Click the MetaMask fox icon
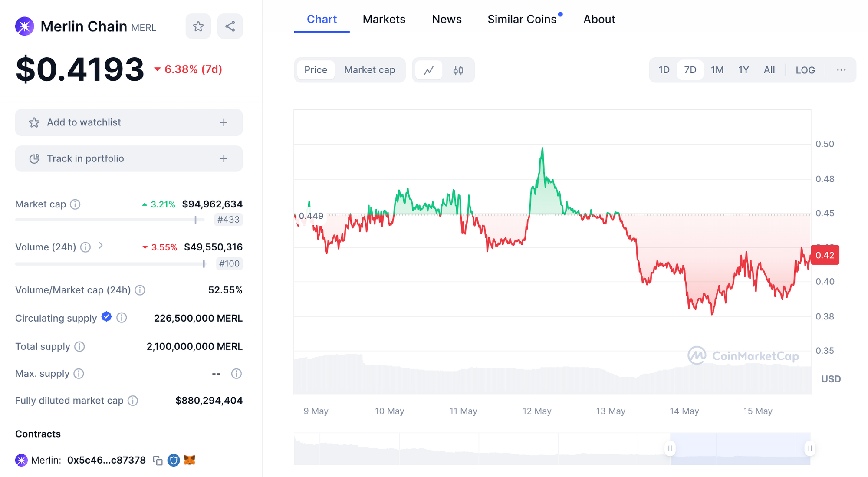 click(190, 460)
